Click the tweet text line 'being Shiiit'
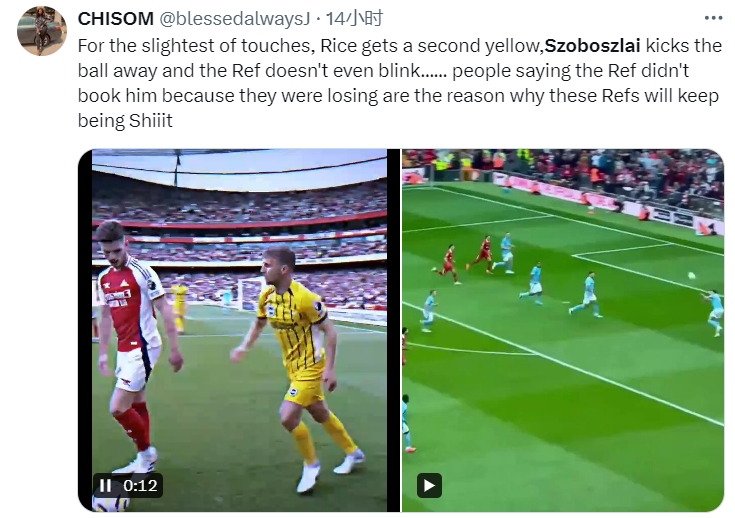This screenshot has width=735, height=518. tap(125, 121)
